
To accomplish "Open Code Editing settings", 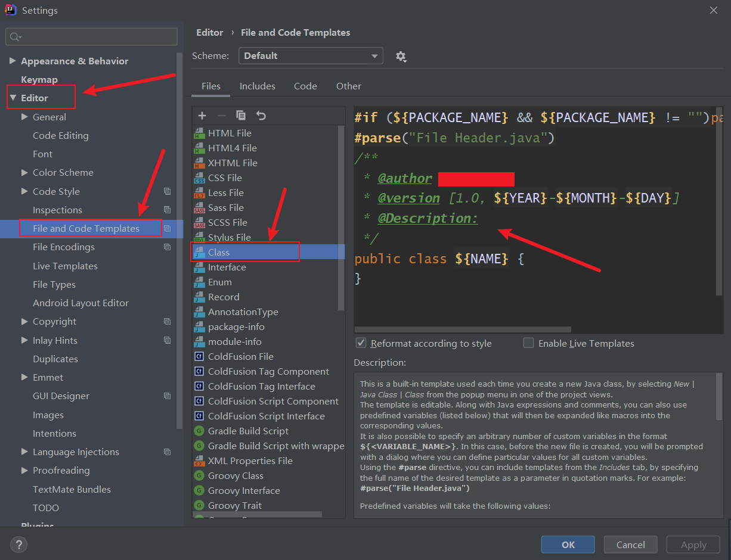I will click(x=61, y=135).
